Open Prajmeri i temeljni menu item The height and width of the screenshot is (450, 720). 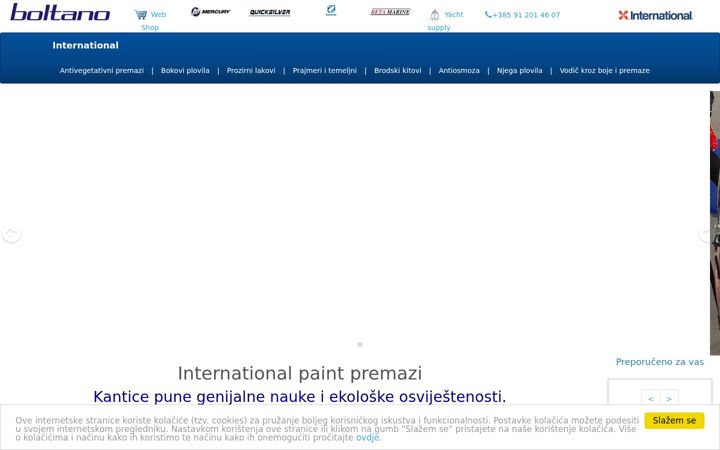point(325,71)
